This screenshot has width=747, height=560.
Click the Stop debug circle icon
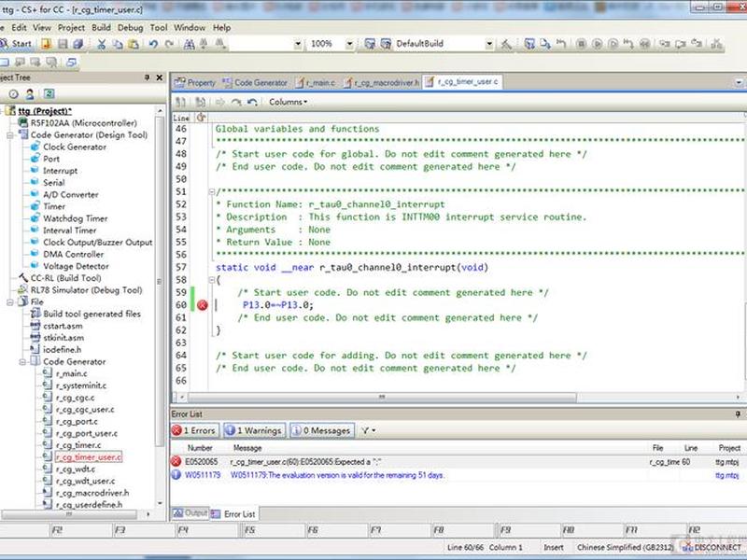tap(581, 44)
